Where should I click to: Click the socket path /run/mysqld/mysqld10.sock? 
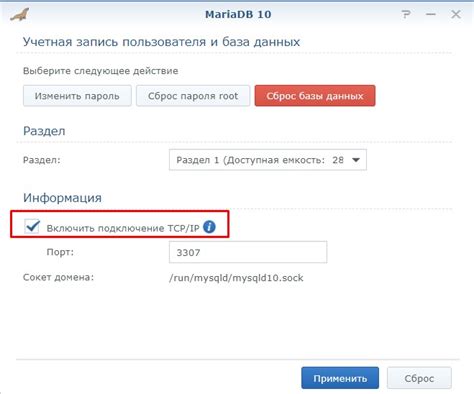pyautogui.click(x=236, y=278)
